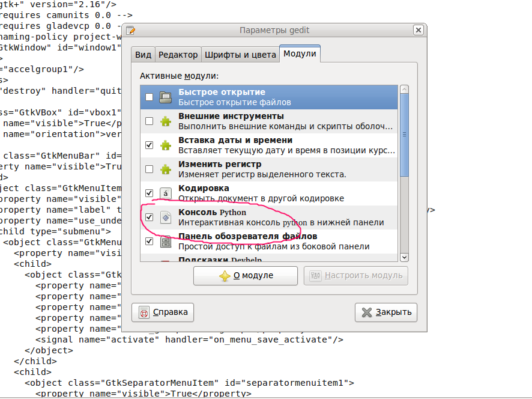Disable the Кодировка plugin checkbox
The height and width of the screenshot is (399, 532).
(149, 193)
